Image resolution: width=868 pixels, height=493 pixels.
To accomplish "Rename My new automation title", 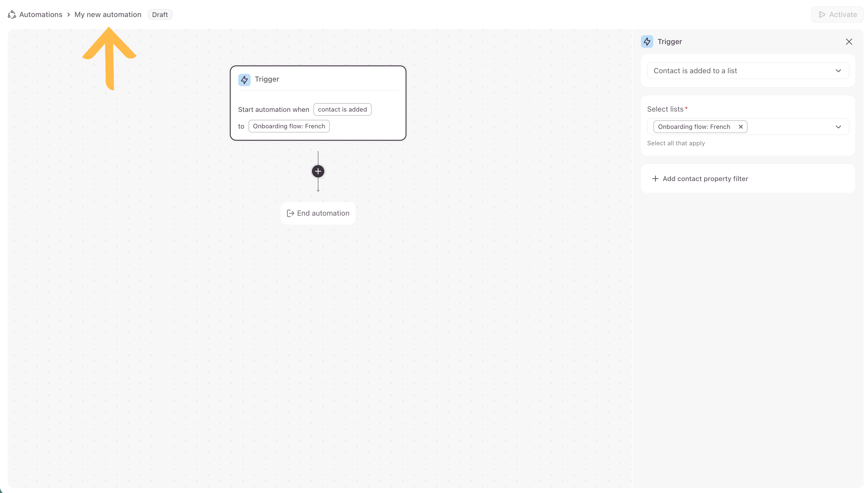I will [x=108, y=15].
